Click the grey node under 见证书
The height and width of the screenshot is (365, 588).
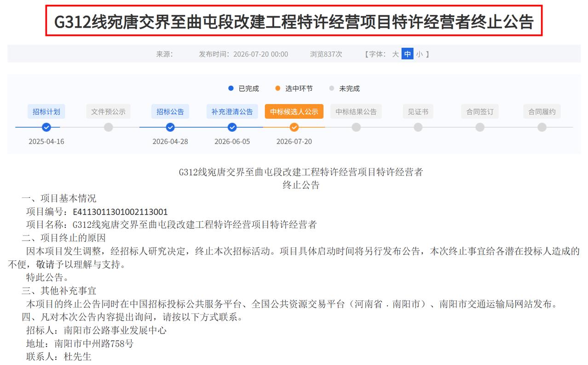point(418,127)
